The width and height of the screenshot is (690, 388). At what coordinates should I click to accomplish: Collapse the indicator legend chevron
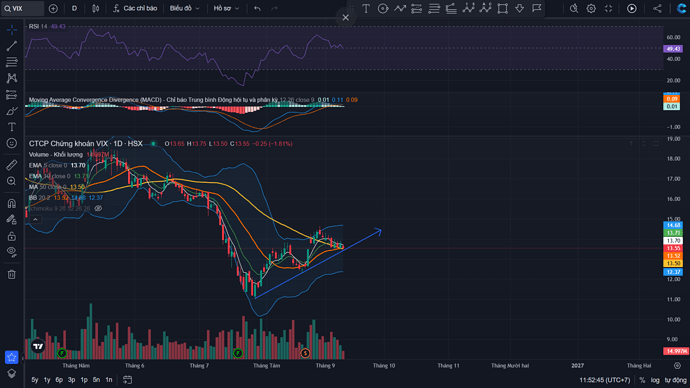(x=35, y=219)
